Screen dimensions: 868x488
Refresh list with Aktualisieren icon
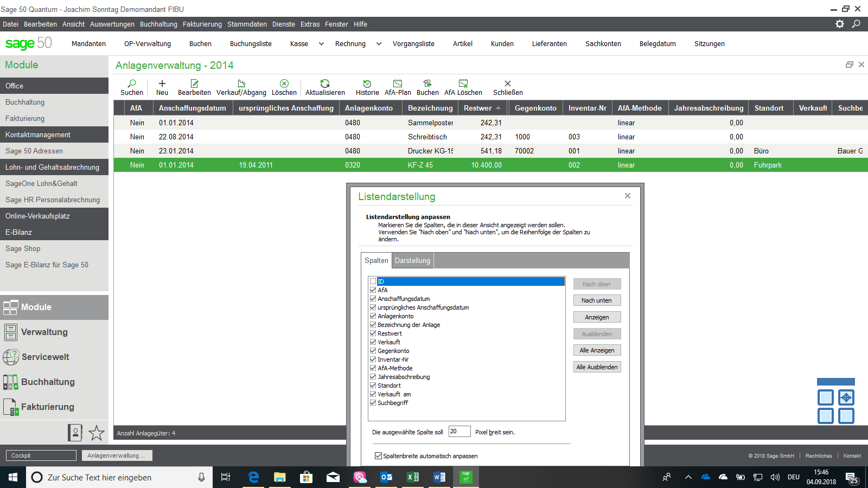coord(325,84)
